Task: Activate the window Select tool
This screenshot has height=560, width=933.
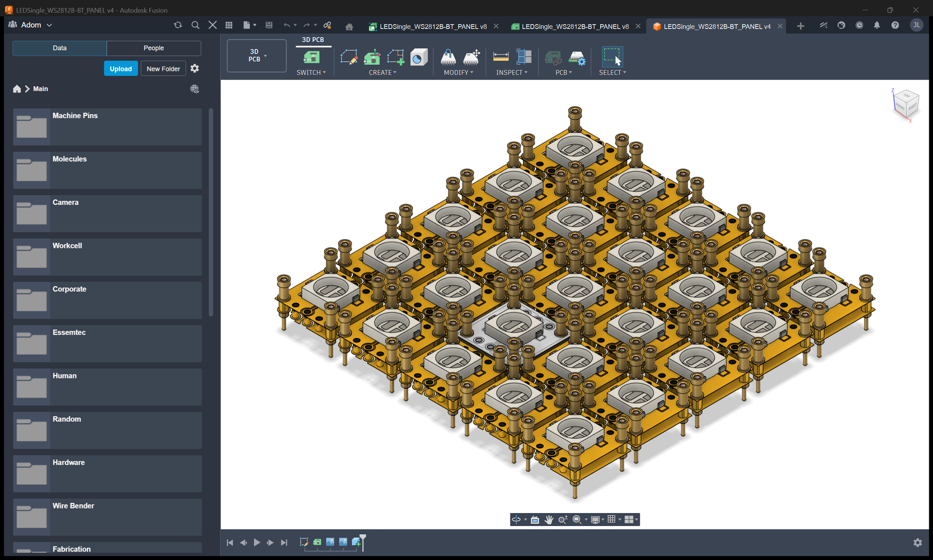Action: tap(612, 57)
